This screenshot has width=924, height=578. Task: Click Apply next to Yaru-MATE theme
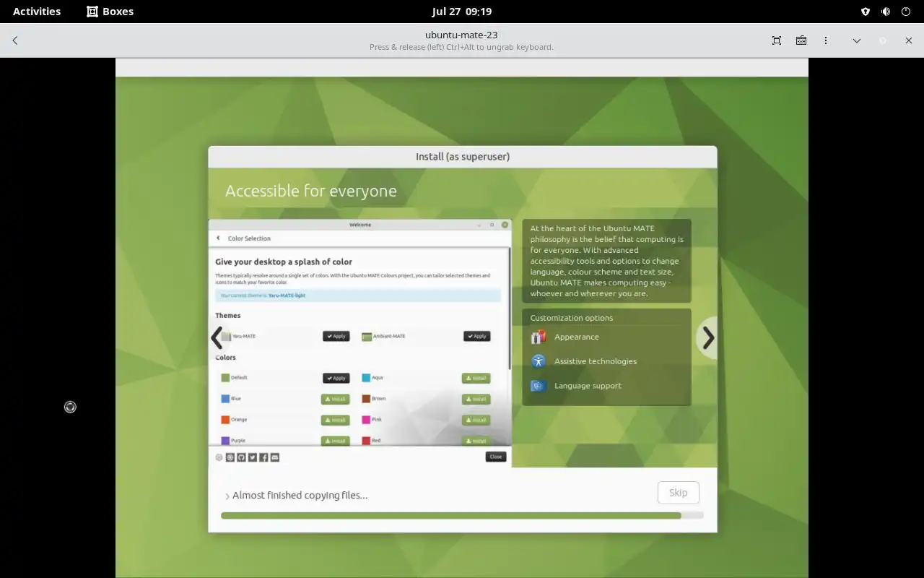tap(336, 336)
